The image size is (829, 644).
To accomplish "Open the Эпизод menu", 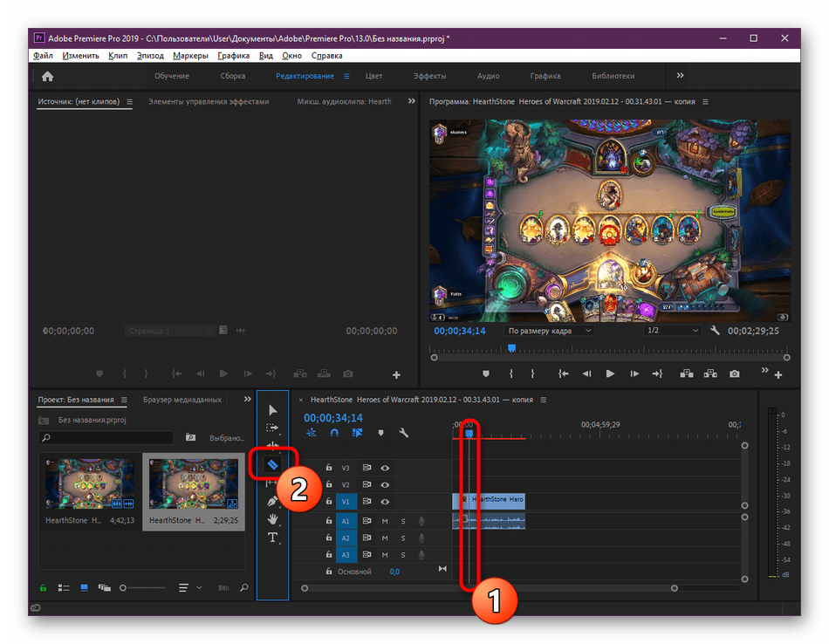I will (x=150, y=56).
